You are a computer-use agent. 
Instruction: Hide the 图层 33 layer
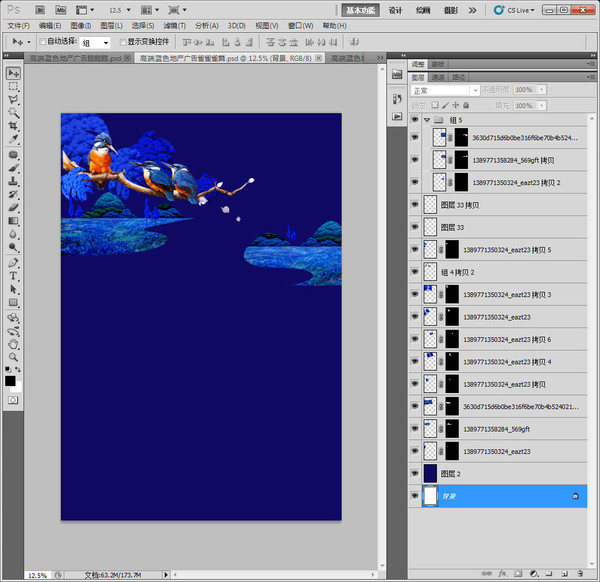pyautogui.click(x=415, y=227)
